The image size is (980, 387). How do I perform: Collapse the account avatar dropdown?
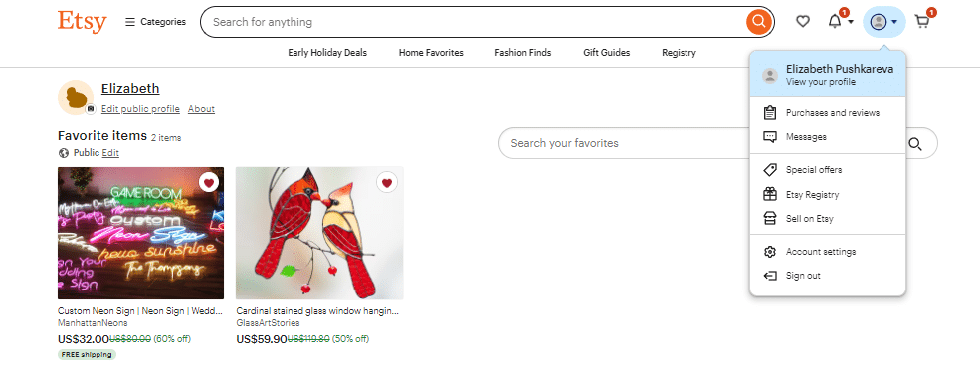point(883,22)
